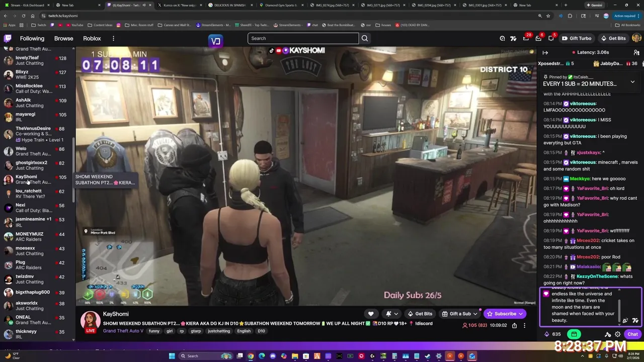Expand pinned message chevron

(632, 82)
